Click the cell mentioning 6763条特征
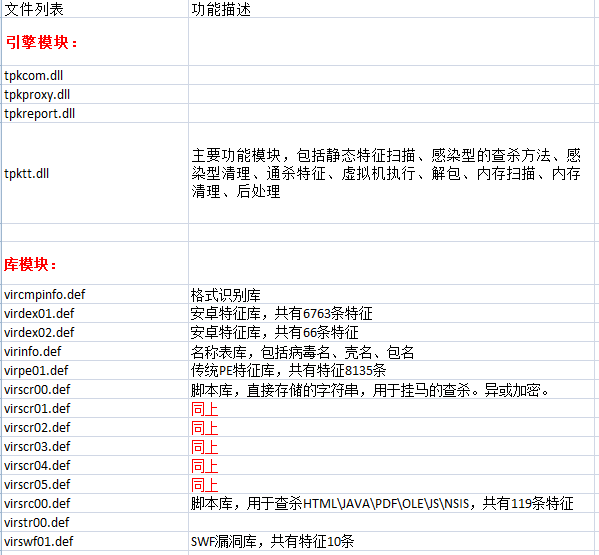Screen dimensions: 599x555 (391, 314)
